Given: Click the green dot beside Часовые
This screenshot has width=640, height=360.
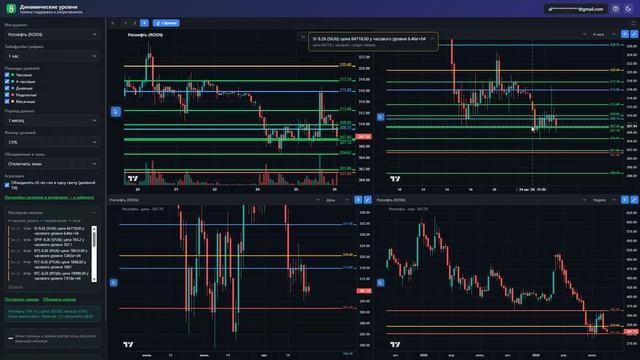Looking at the screenshot, I should (13, 75).
